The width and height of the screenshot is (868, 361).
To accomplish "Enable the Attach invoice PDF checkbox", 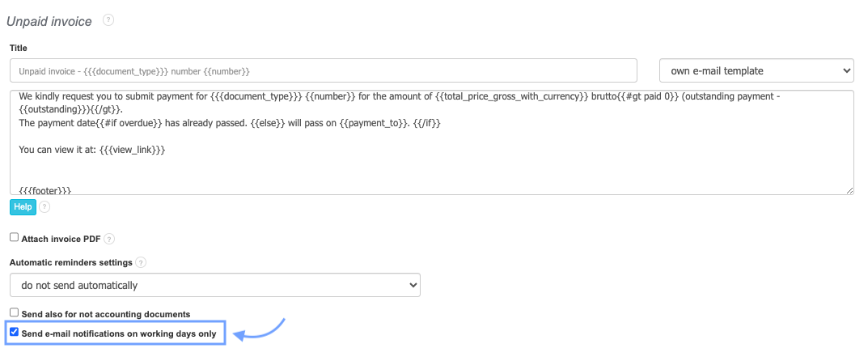I will [15, 238].
